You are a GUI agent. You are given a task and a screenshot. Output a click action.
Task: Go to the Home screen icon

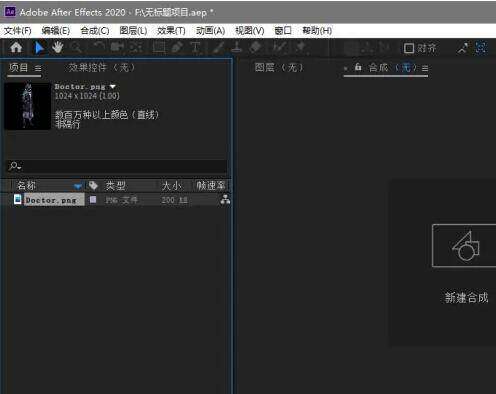pyautogui.click(x=16, y=48)
